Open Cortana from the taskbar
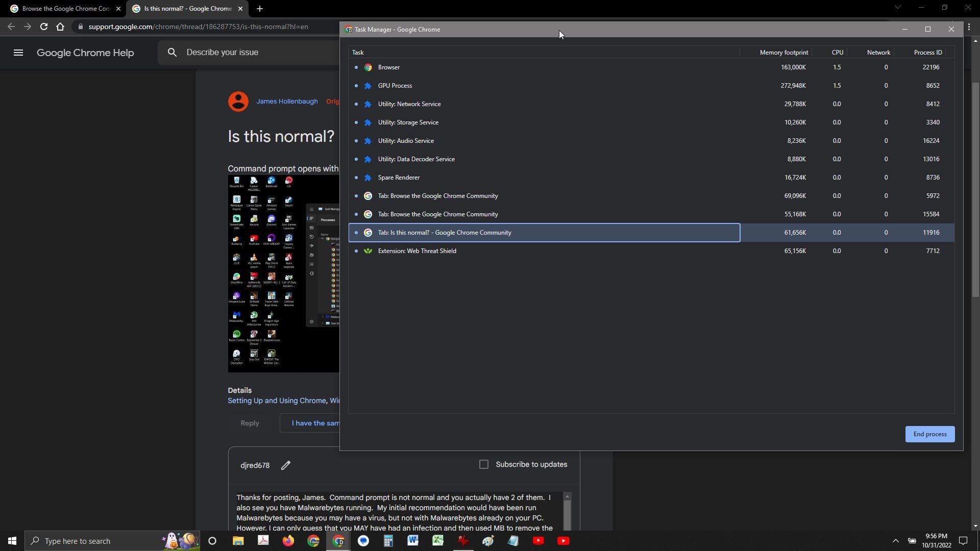 coord(212,541)
